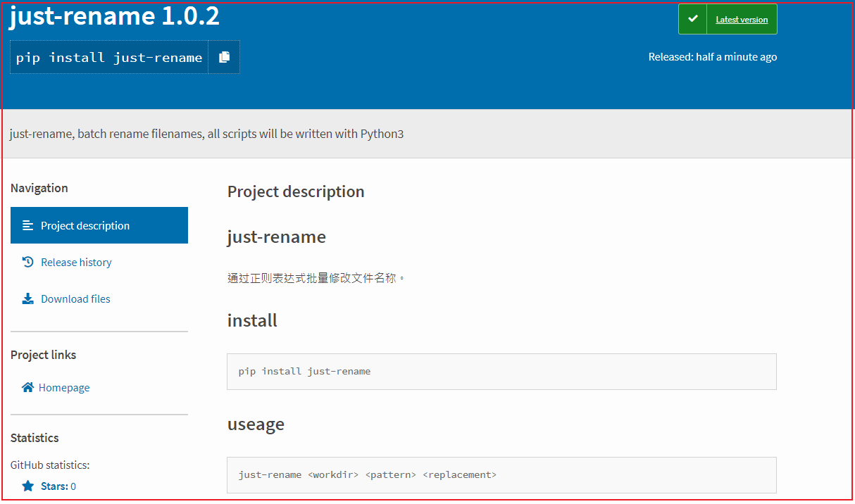Copy pip install command with clipboard icon

pos(224,57)
